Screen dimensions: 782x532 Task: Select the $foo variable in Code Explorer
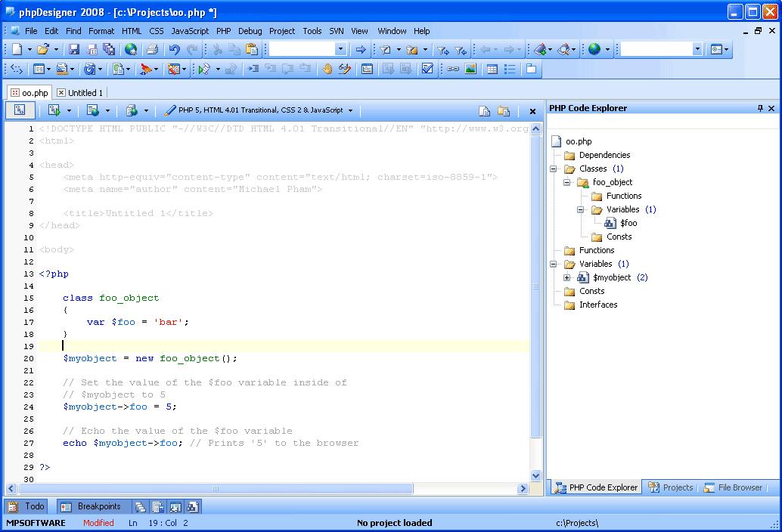[x=628, y=223]
